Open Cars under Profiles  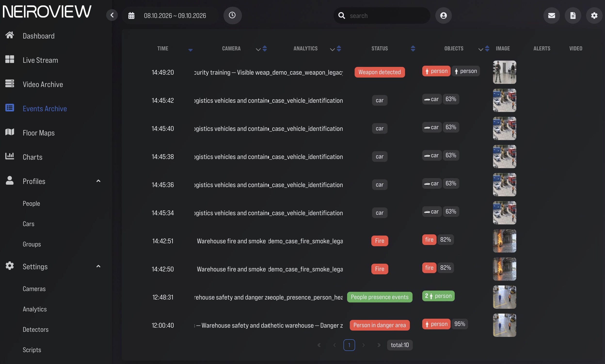coord(28,224)
